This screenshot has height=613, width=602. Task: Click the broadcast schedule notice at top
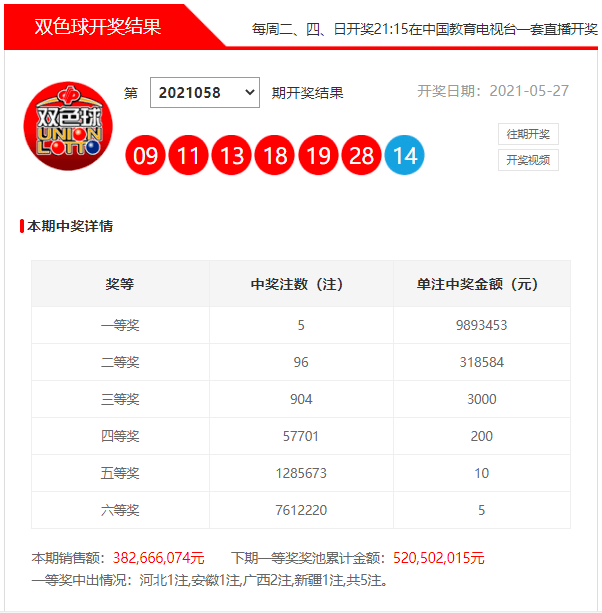pos(425,29)
